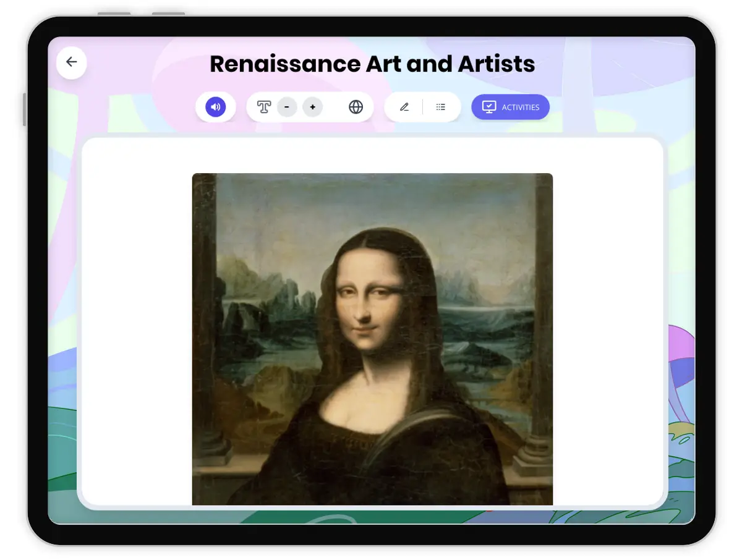The image size is (742, 560).
Task: Click the list outline icon
Action: (x=441, y=106)
